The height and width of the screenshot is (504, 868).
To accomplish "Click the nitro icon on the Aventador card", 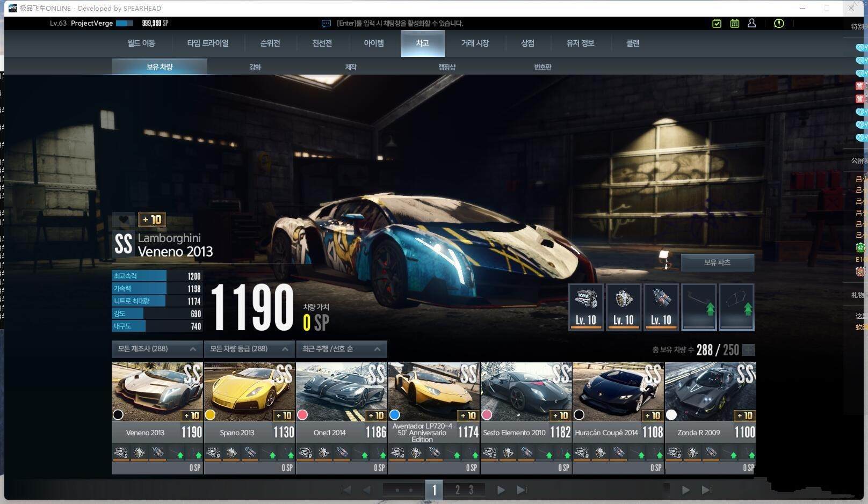I will pos(435,454).
